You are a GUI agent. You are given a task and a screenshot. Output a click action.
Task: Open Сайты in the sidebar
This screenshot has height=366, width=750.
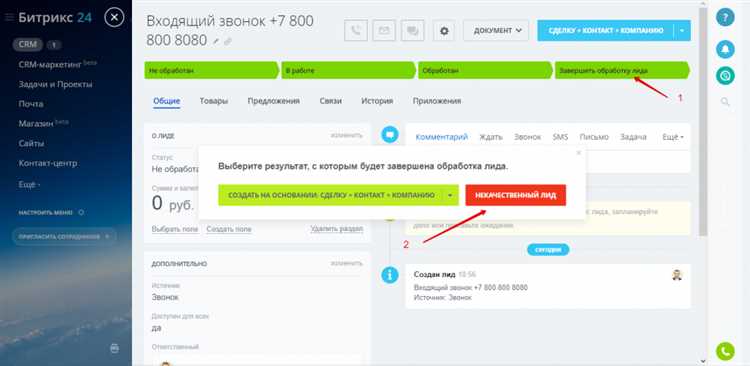pos(32,143)
